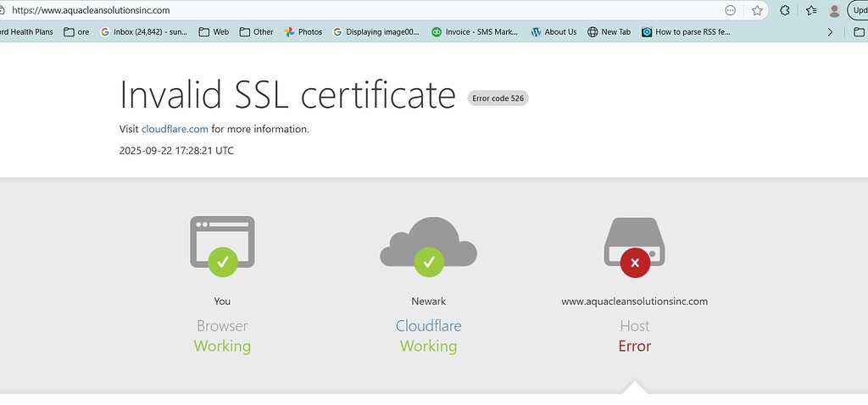Image resolution: width=868 pixels, height=405 pixels.
Task: Open the 'Web' bookmarks folder
Action: coord(214,32)
